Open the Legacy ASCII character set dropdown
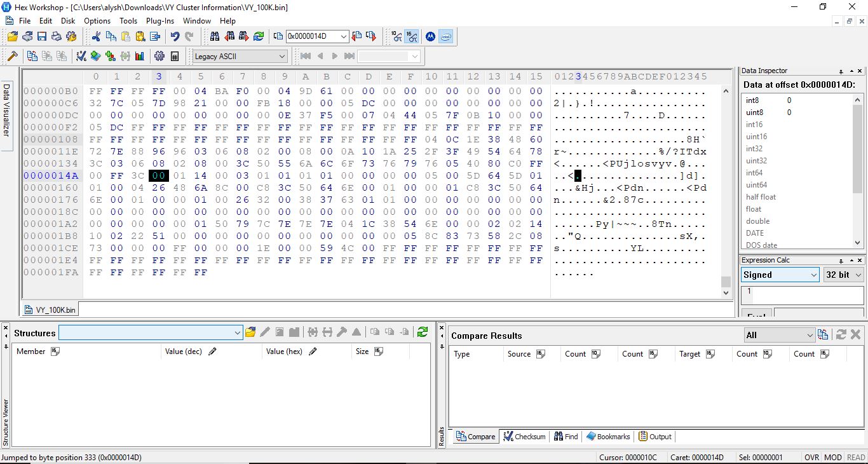The width and height of the screenshot is (868, 464). pyautogui.click(x=282, y=56)
